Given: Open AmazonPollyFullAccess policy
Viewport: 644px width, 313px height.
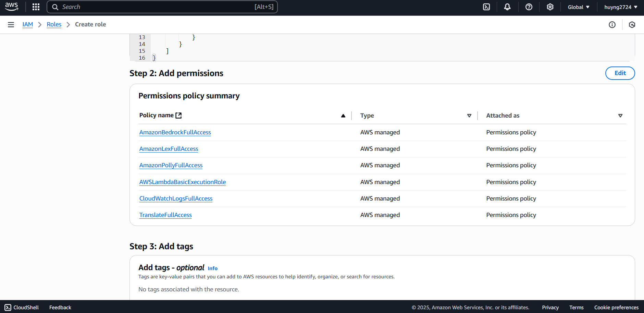Looking at the screenshot, I should coord(171,165).
